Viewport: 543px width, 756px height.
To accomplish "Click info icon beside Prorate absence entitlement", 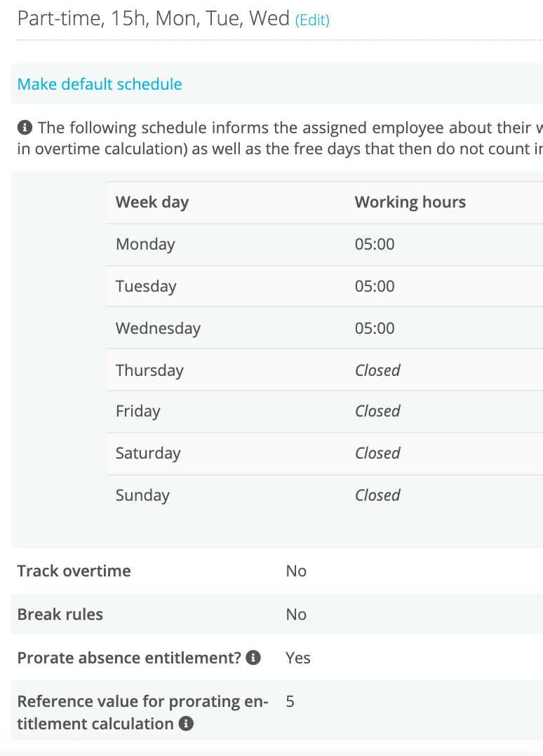I will click(253, 658).
